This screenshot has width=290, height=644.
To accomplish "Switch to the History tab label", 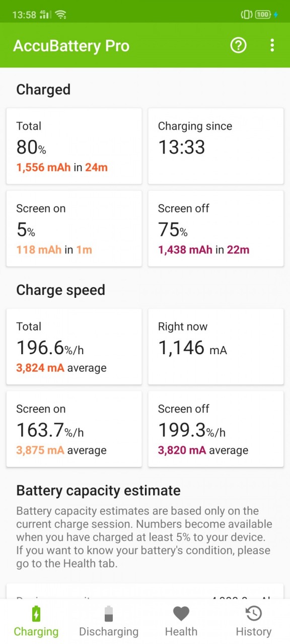I will point(254,631).
